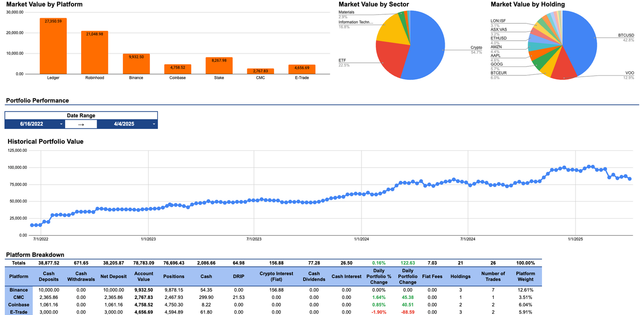Select the totals cell 38,877.52
Viewport: 644px width, 315px height.
pos(48,263)
